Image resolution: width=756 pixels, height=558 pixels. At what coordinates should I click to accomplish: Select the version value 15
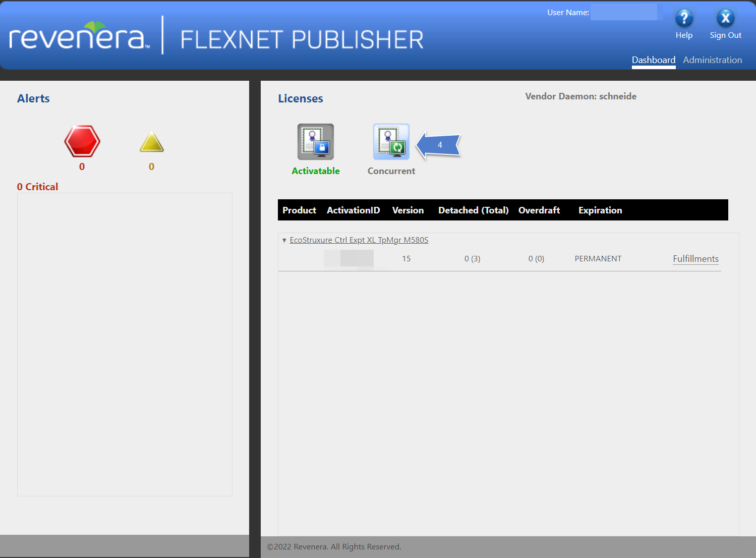click(406, 259)
